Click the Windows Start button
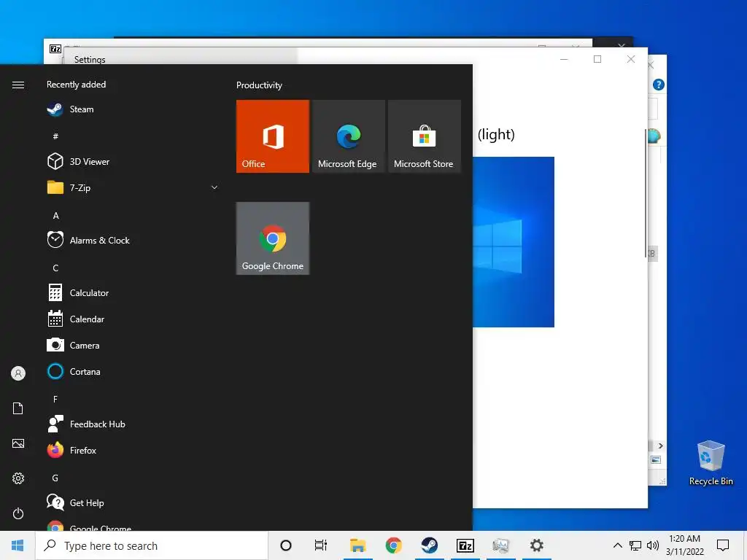Image resolution: width=747 pixels, height=560 pixels. (x=18, y=545)
